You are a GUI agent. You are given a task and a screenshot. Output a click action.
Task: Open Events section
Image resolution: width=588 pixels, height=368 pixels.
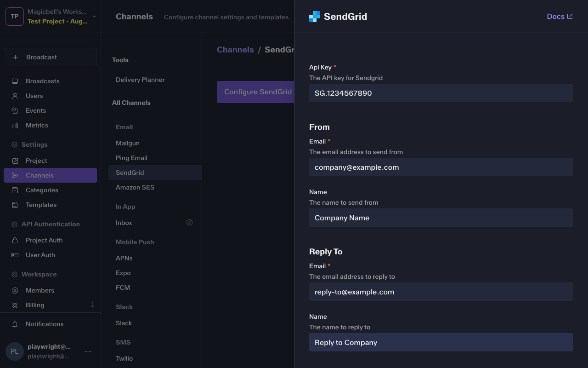51,110
